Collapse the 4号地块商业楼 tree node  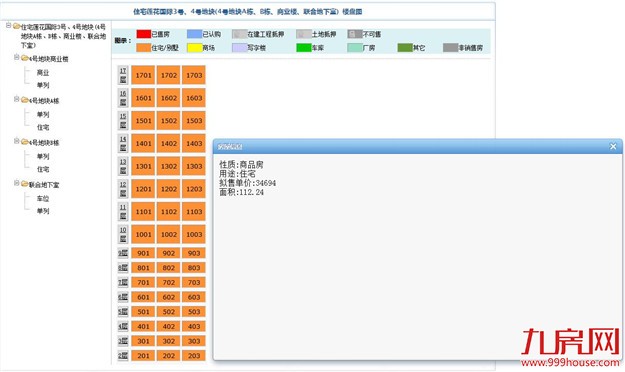[16, 57]
